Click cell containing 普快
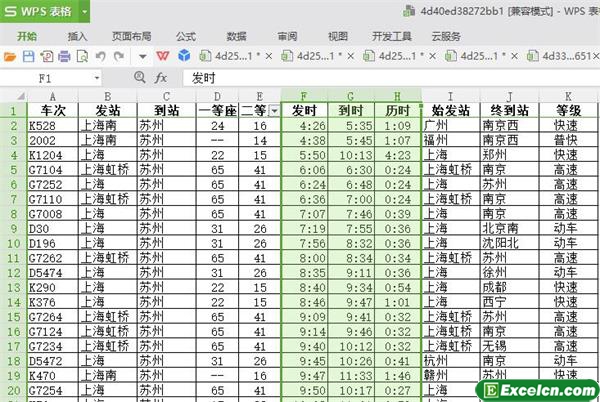This screenshot has width=600, height=402. pyautogui.click(x=568, y=140)
